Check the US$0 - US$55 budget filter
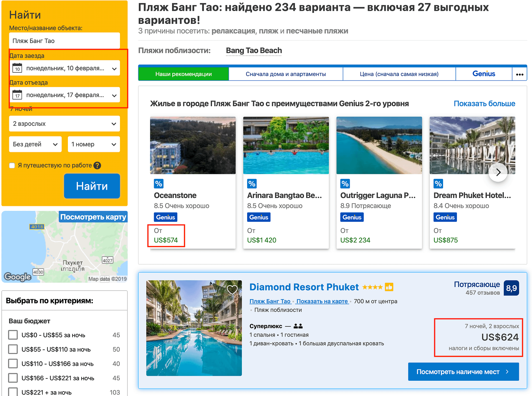 tap(13, 335)
